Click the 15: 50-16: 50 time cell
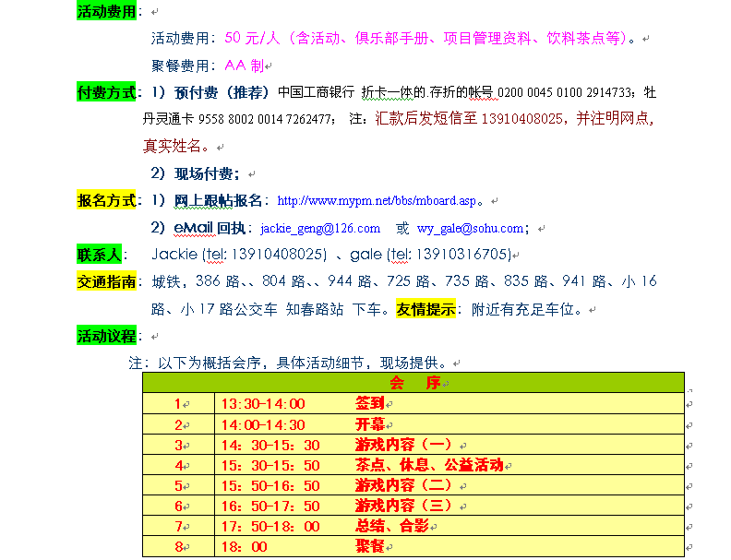 (270, 486)
